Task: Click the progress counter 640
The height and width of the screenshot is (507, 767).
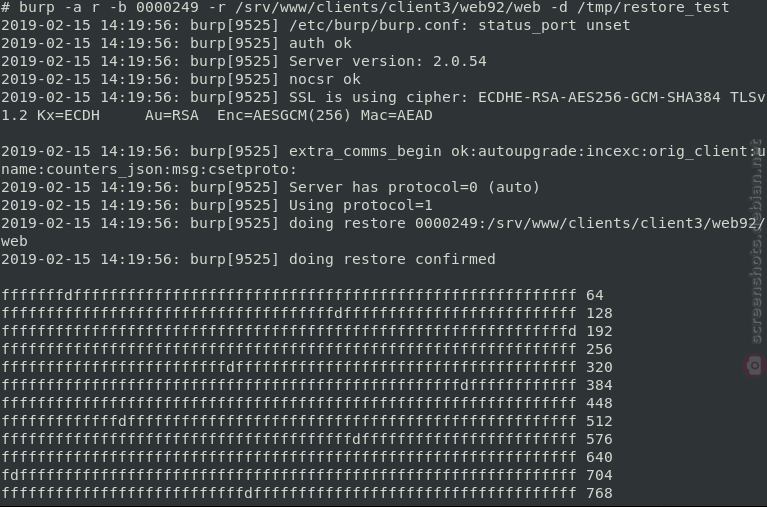Action: pyautogui.click(x=599, y=458)
